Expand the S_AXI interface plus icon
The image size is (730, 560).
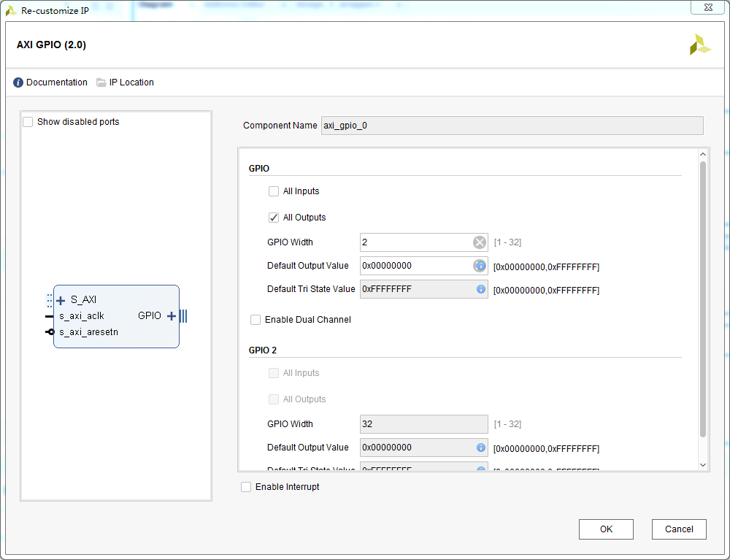61,300
